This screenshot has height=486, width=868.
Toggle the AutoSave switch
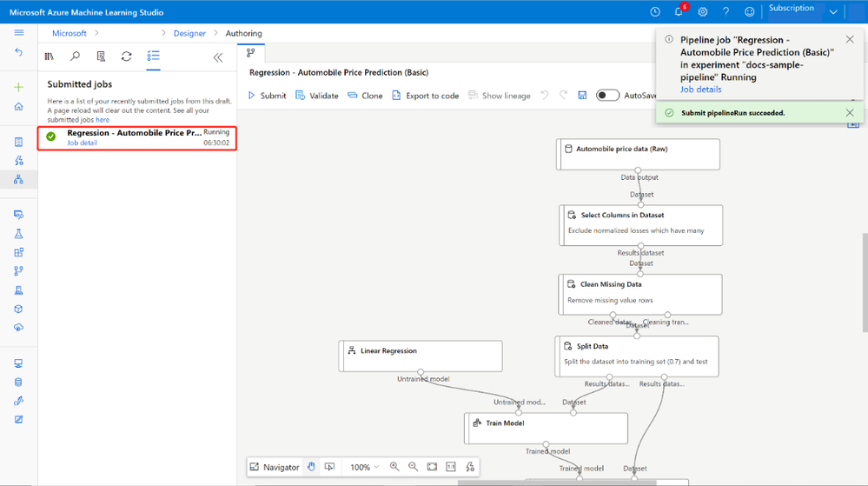[x=607, y=96]
